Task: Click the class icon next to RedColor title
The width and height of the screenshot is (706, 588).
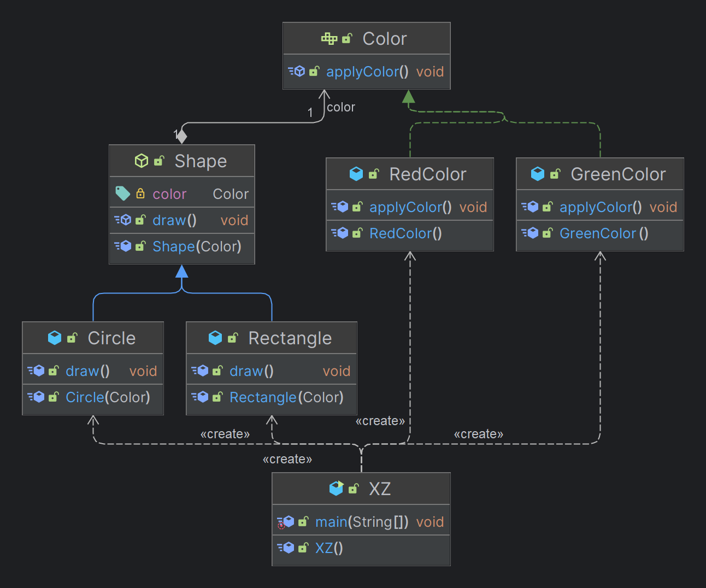Action: 356,174
